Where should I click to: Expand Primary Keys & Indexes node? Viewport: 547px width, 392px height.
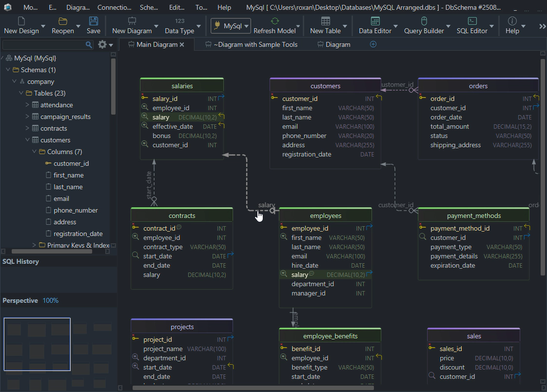tap(34, 245)
